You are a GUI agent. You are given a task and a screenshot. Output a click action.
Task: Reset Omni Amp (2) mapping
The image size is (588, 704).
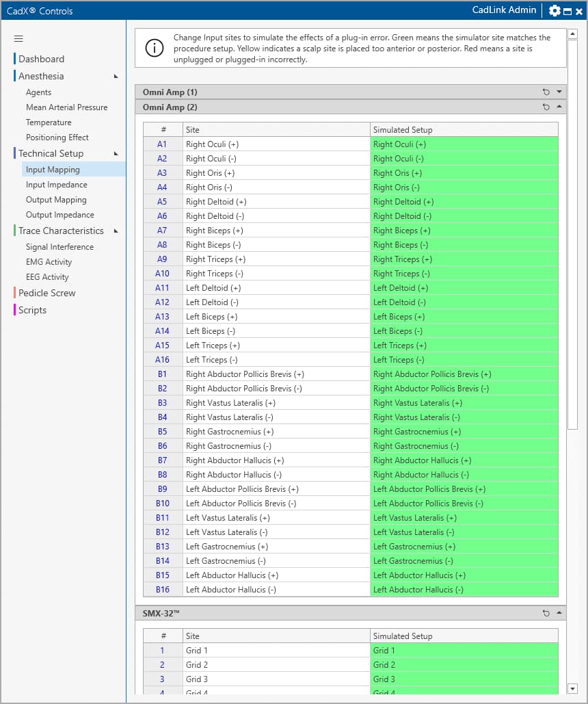pos(546,107)
